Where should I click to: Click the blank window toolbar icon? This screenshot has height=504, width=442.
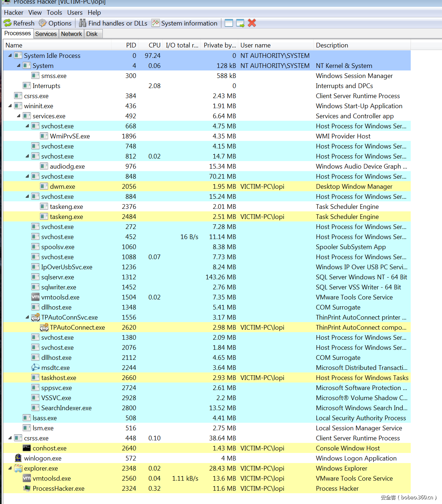coord(229,23)
